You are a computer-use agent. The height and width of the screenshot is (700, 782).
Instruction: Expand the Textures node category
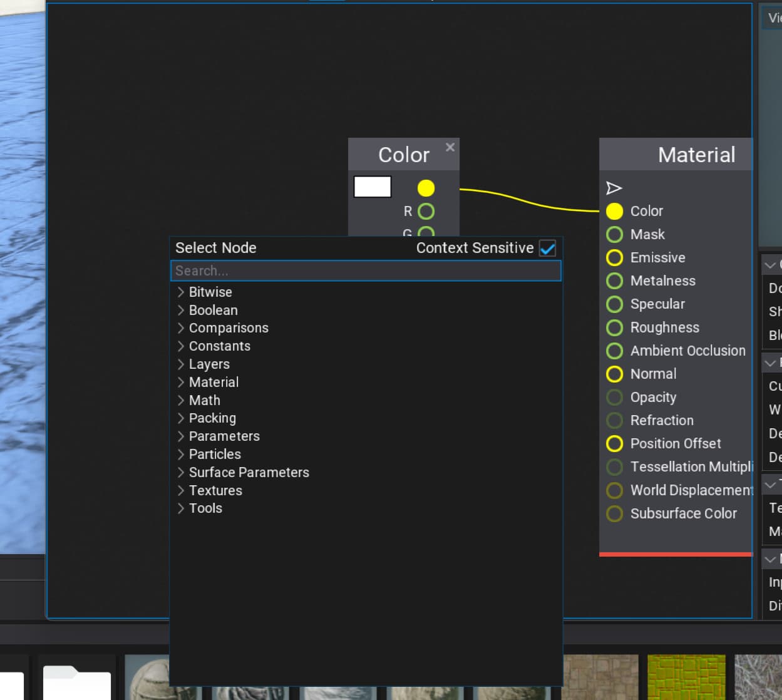(x=215, y=490)
